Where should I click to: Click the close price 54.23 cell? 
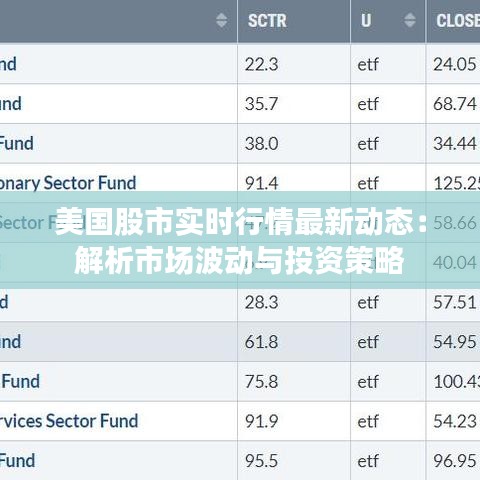point(453,421)
